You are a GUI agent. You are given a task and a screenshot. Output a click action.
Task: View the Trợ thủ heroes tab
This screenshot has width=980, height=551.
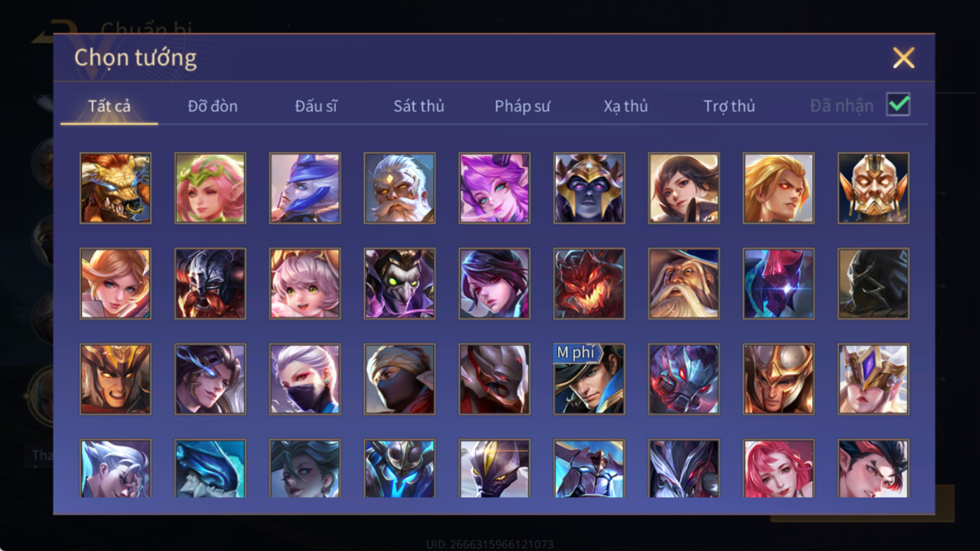(729, 106)
